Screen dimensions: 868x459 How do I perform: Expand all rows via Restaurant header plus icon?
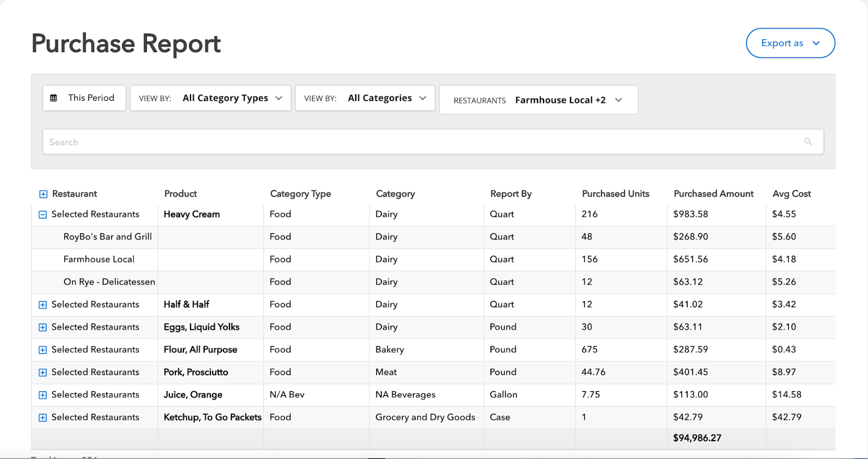point(43,194)
